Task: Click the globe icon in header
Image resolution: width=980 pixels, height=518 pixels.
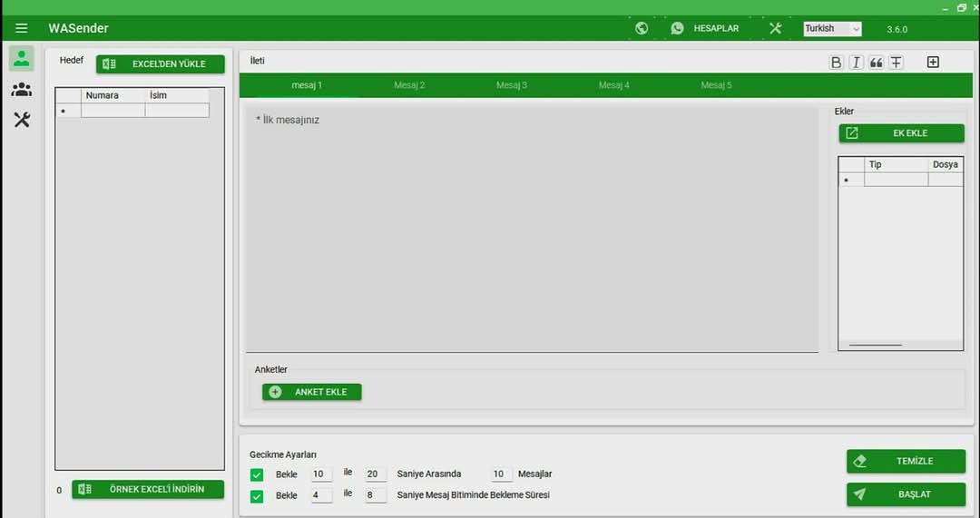Action: point(642,28)
